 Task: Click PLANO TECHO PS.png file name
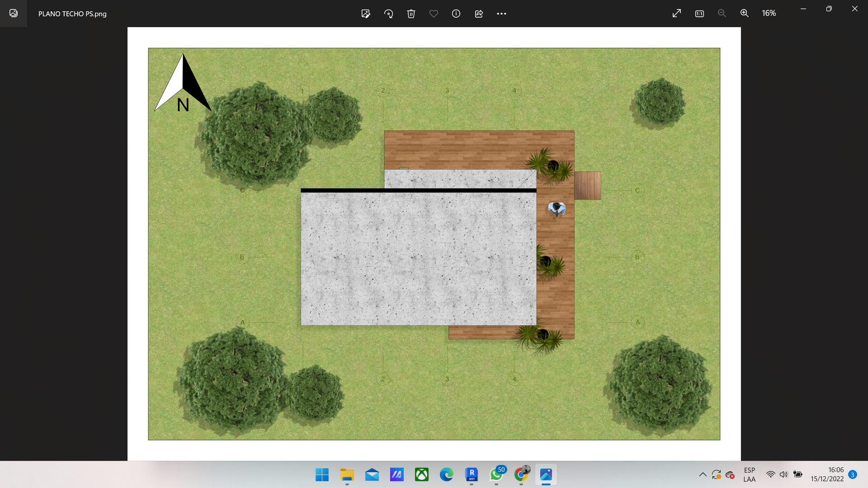pos(72,14)
